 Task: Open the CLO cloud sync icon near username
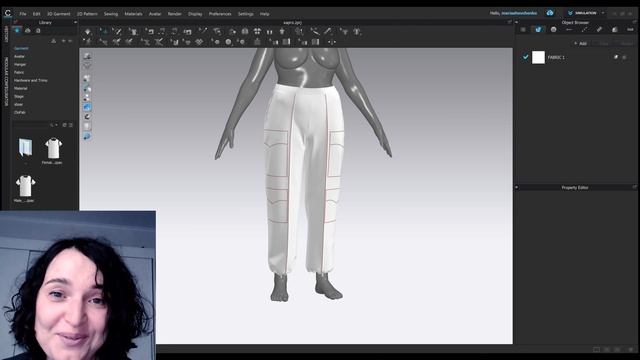[550, 13]
